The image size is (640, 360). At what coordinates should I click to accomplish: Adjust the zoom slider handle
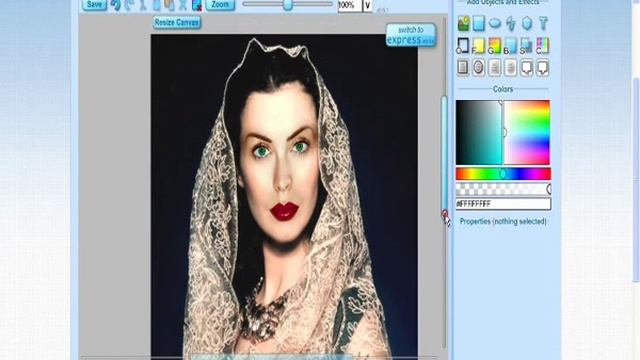click(288, 5)
